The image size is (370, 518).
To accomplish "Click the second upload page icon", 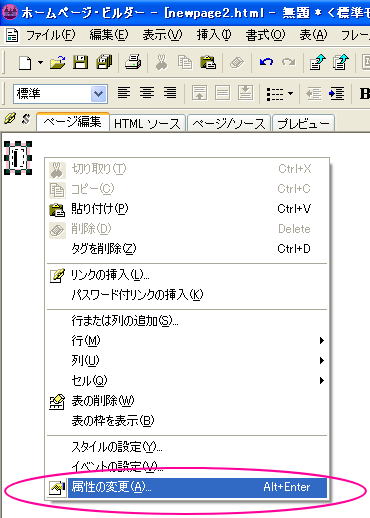I will [x=340, y=62].
